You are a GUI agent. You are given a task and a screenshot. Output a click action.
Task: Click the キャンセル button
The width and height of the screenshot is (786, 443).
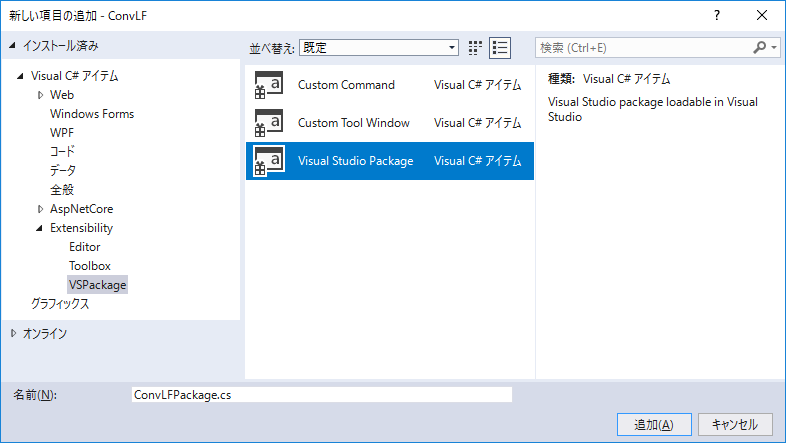coord(735,425)
